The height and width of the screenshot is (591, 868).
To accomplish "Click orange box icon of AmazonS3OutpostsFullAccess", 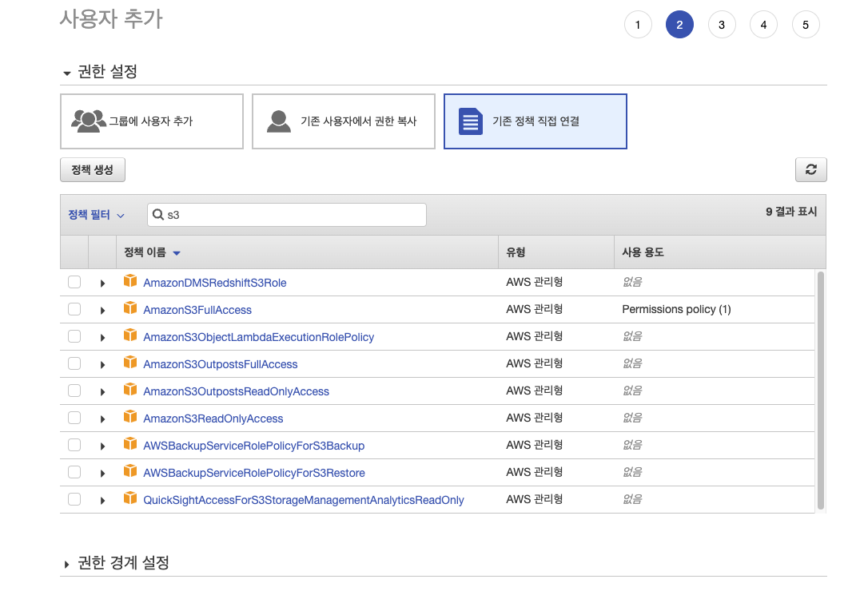I will click(x=130, y=363).
